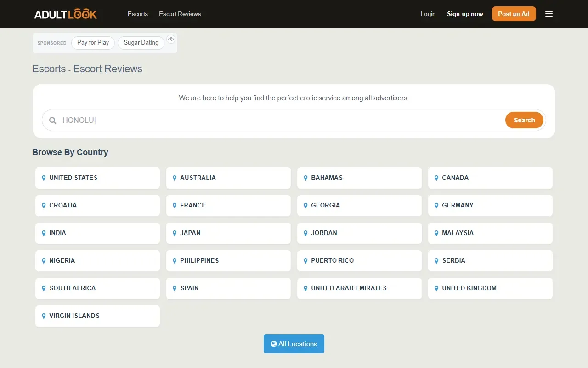588x368 pixels.
Task: Select the Sugar Dating sponsored pill
Action: [x=141, y=43]
